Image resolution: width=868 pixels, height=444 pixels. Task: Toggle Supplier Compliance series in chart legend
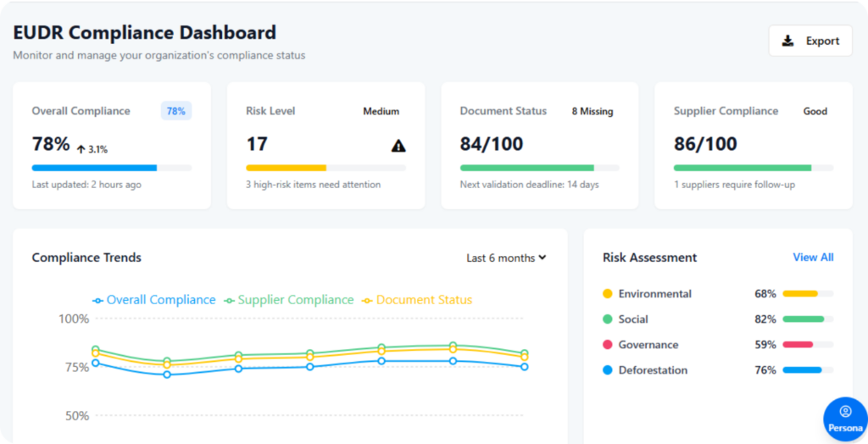click(288, 300)
